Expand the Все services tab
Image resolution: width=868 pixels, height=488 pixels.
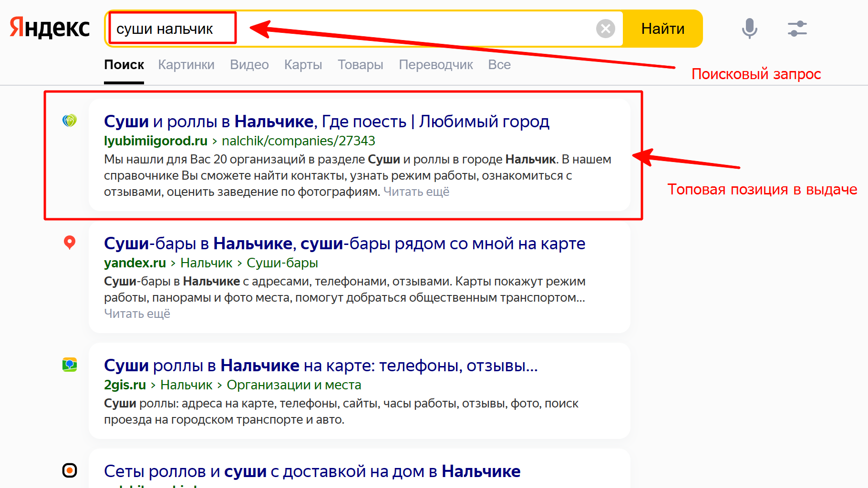pos(499,65)
